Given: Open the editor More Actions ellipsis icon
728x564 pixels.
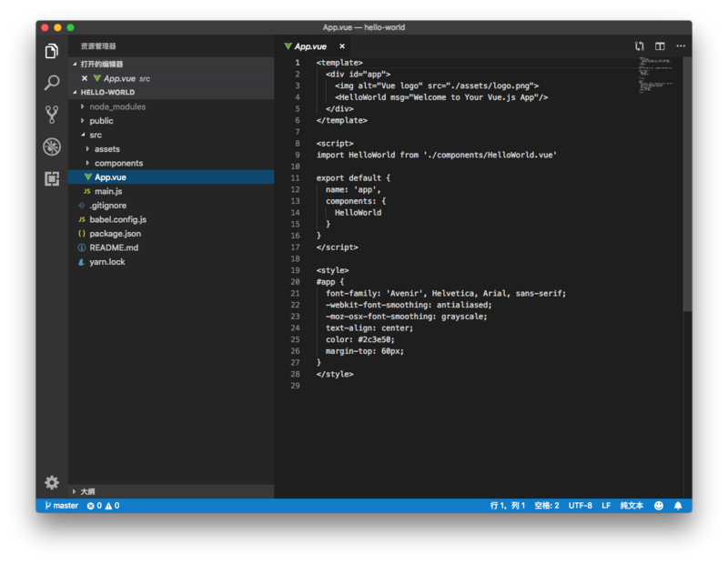Looking at the screenshot, I should coord(681,45).
